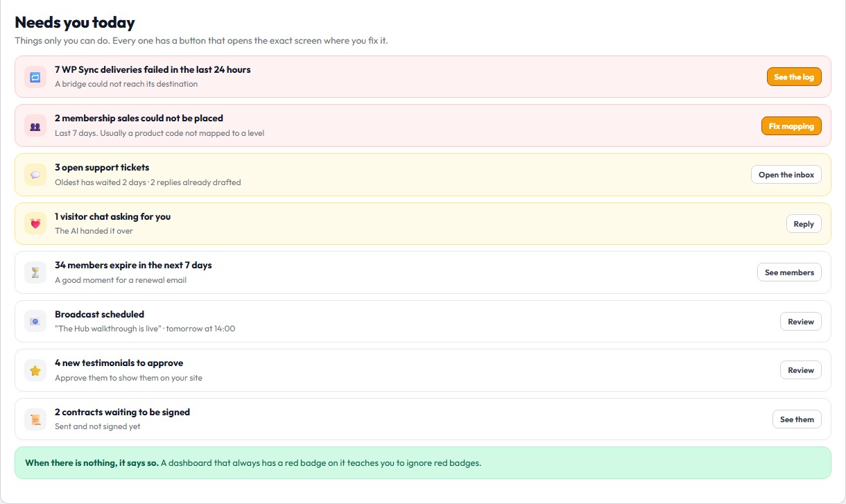This screenshot has width=846, height=504.
Task: Select the "3 open support tickets" title
Action: click(x=102, y=167)
